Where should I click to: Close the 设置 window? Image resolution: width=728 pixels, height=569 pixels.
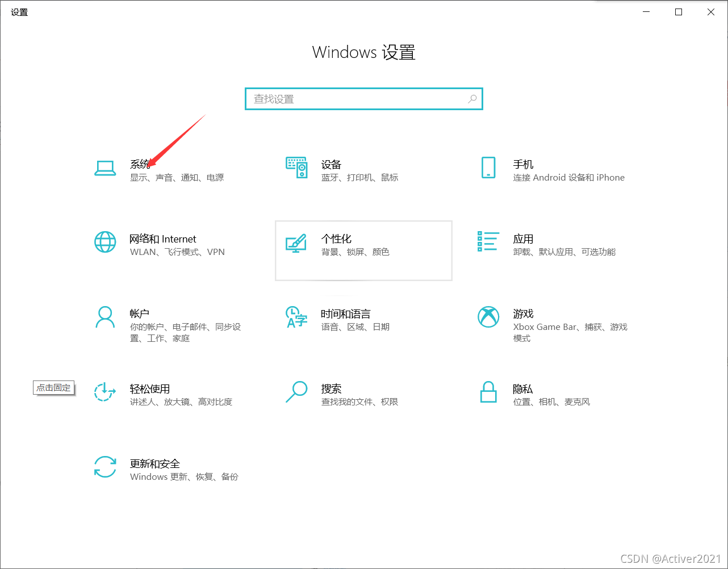point(711,12)
